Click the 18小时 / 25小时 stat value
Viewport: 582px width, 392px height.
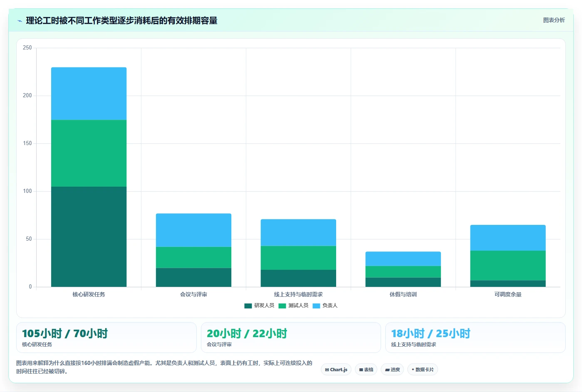[431, 333]
